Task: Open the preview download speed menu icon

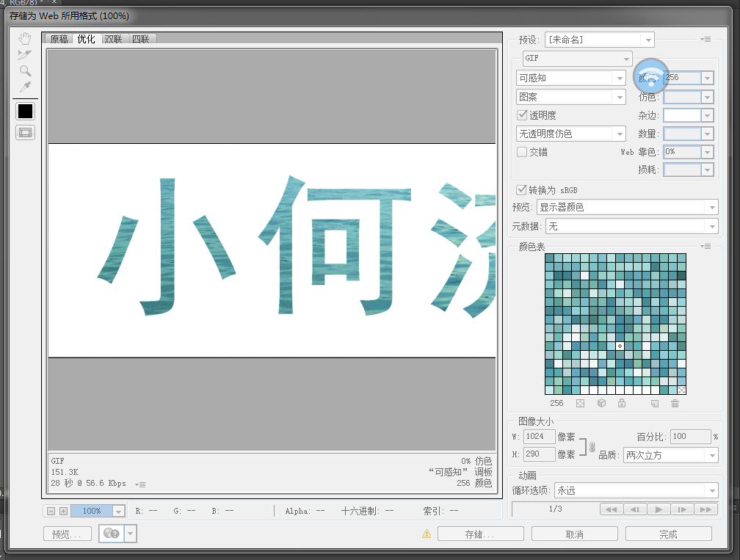Action: (140, 484)
